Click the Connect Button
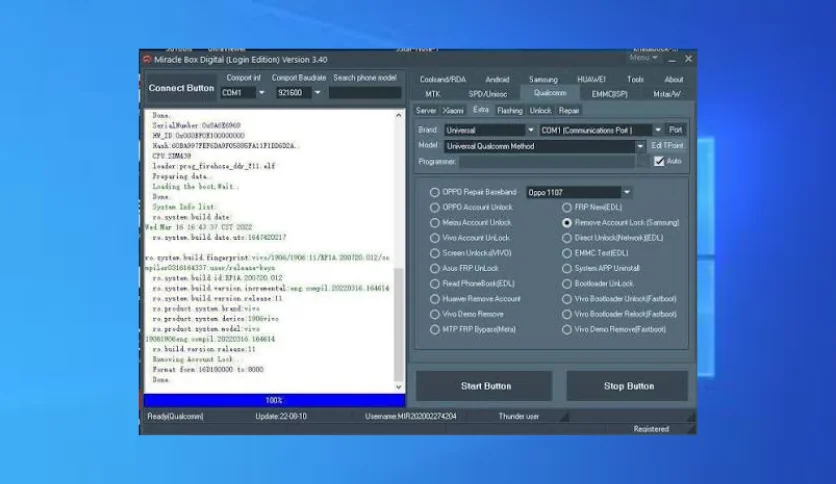The height and width of the screenshot is (484, 836). pyautogui.click(x=181, y=88)
